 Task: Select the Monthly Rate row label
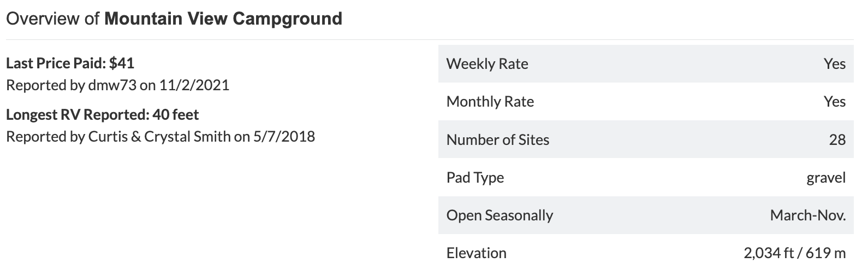pyautogui.click(x=490, y=102)
